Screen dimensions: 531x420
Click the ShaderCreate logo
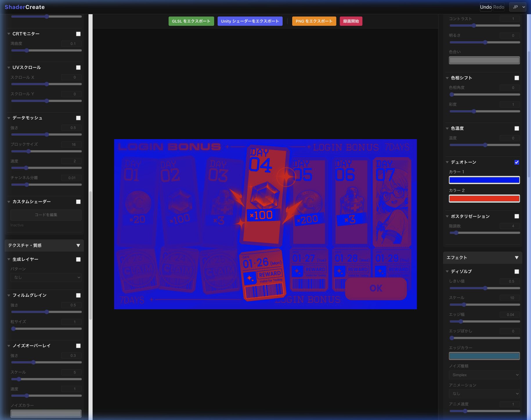[25, 7]
